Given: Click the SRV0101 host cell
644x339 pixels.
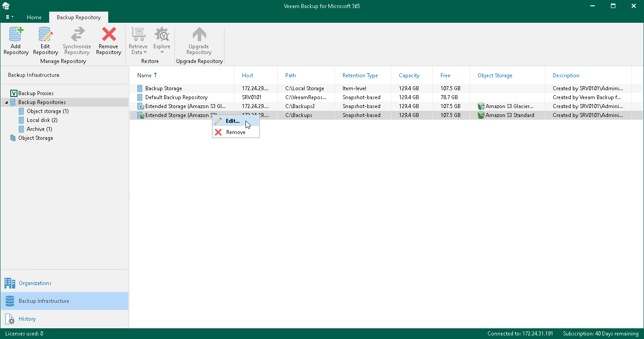Looking at the screenshot, I should pos(252,97).
